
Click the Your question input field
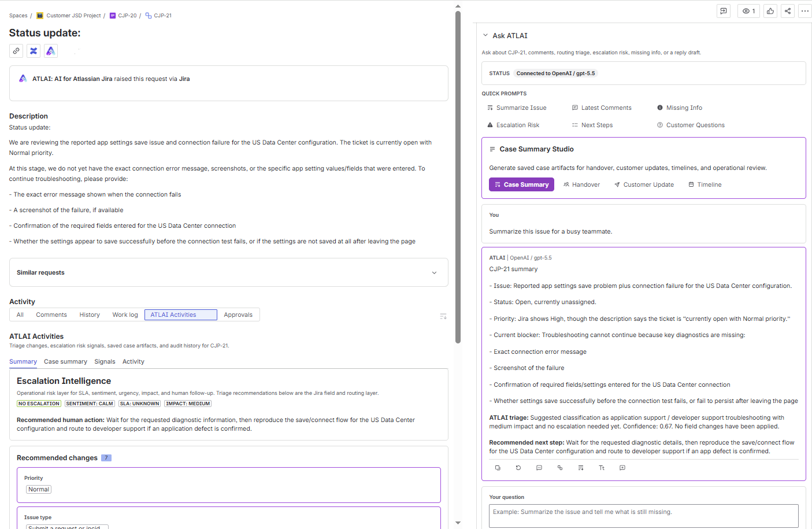643,516
